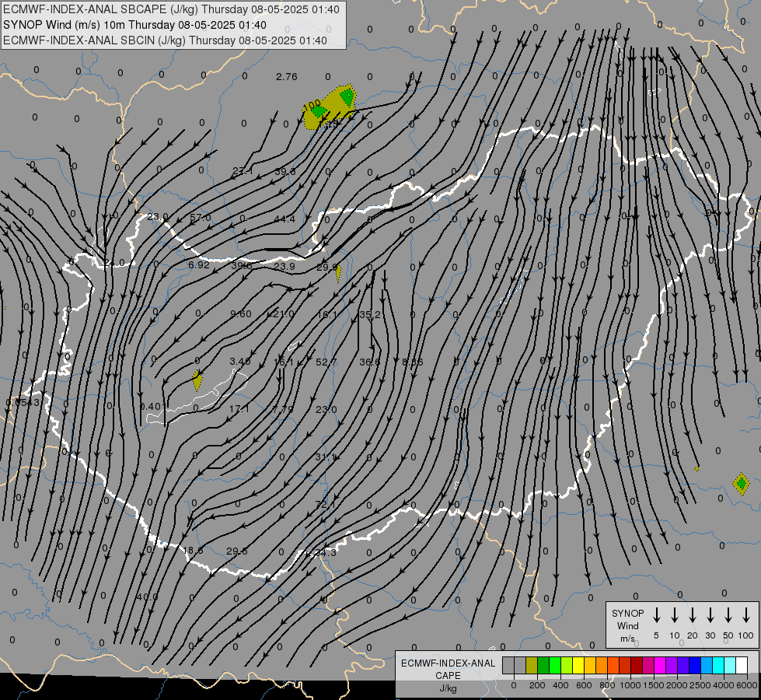The height and width of the screenshot is (700, 761).
Task: Click the 2500 tick label in CAPE legend
Action: point(700,685)
